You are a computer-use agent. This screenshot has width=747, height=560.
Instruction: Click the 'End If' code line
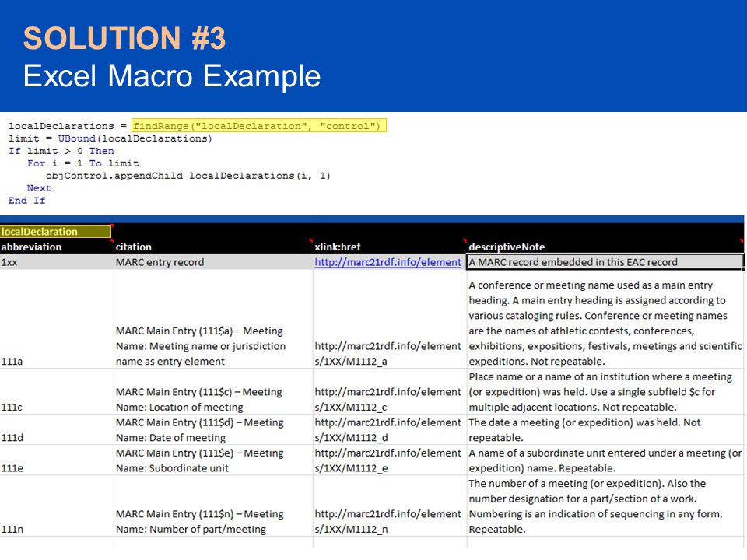point(26,201)
